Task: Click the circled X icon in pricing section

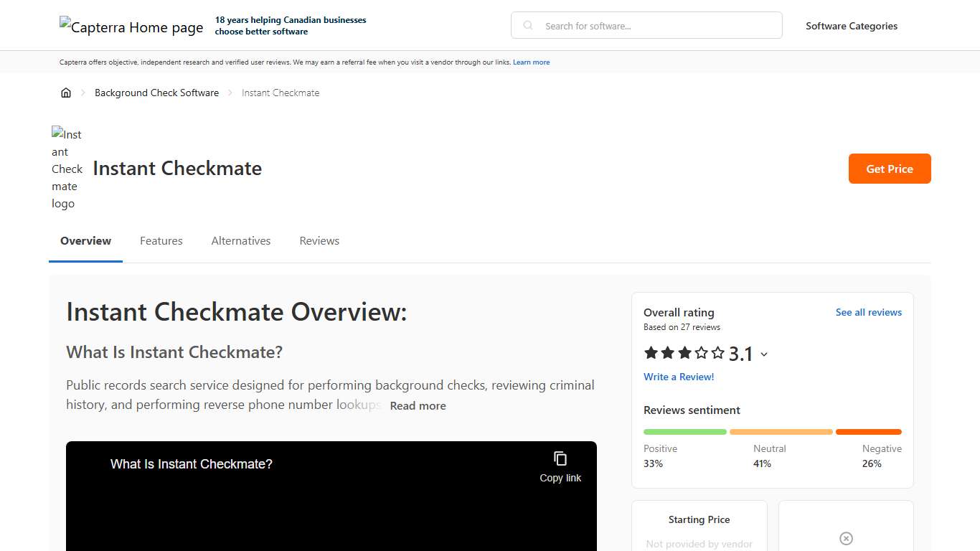Action: coord(846,538)
